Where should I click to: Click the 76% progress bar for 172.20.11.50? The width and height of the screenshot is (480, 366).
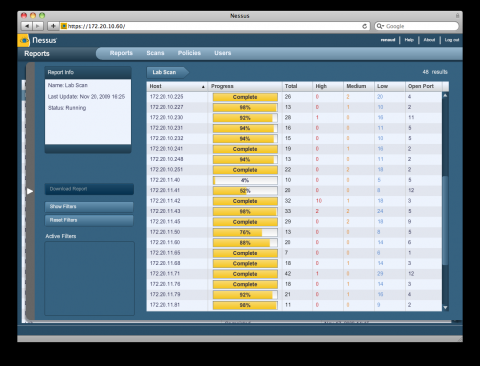point(245,232)
